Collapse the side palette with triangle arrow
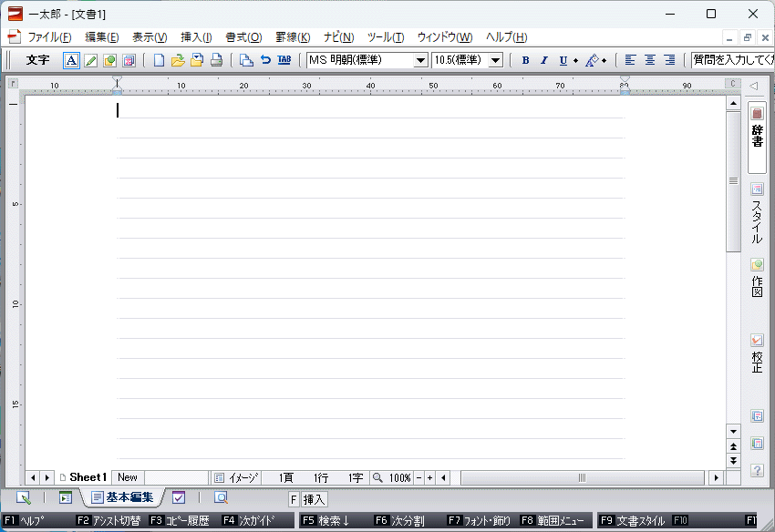775x532 pixels. [753, 86]
